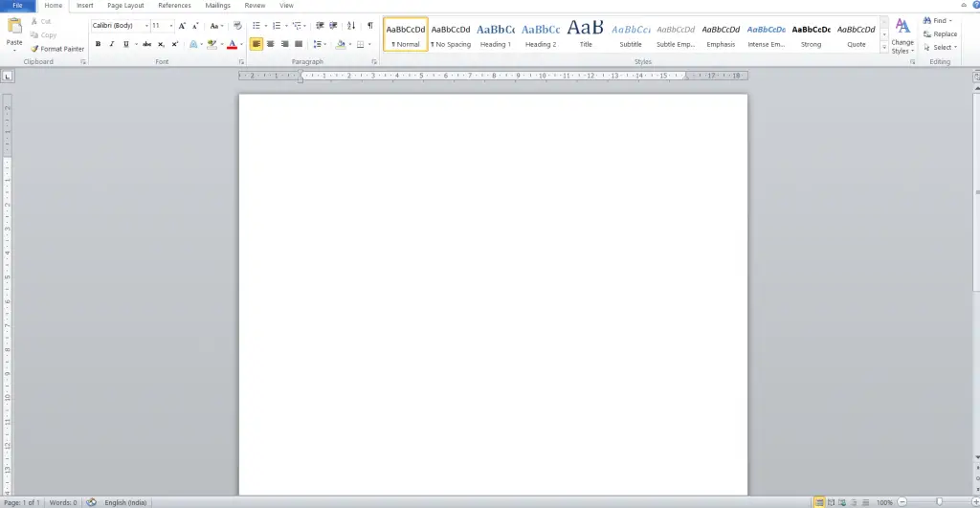Switch to the Mailings tab
The image size is (980, 508).
point(218,6)
